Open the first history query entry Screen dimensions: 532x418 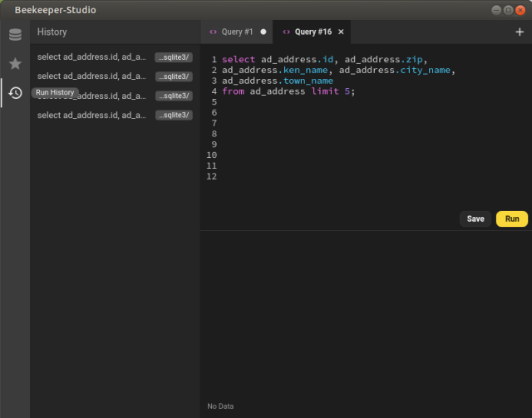point(91,57)
